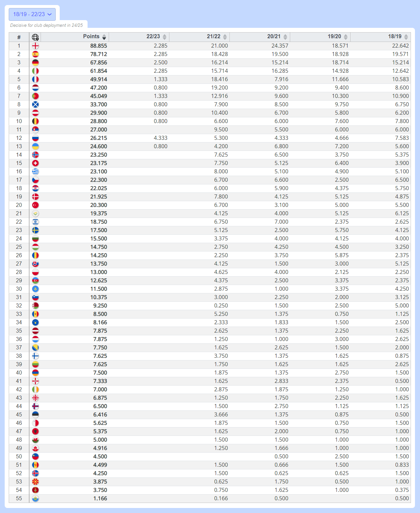This screenshot has height=513, width=420.
Task: Click points total 33.700 in row 8
Action: (x=99, y=105)
